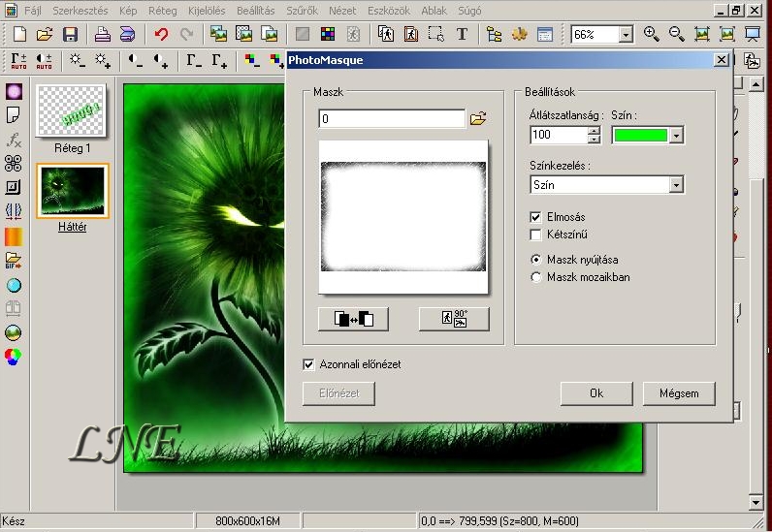Toggle the Elmosás checkbox

[535, 217]
